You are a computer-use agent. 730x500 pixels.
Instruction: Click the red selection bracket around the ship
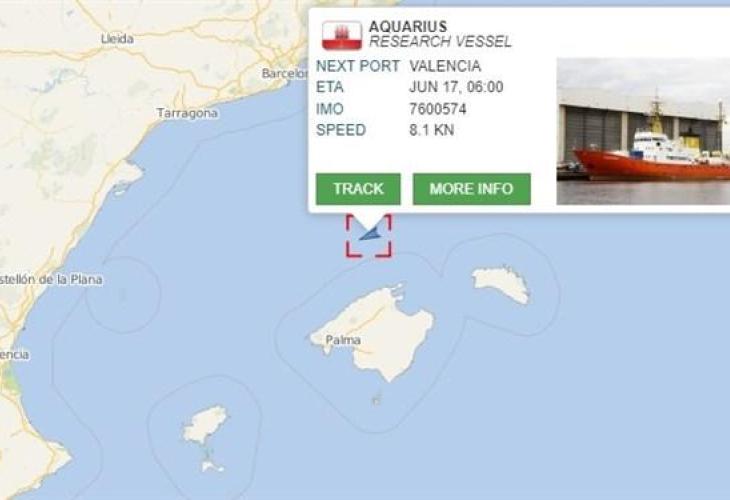pyautogui.click(x=368, y=236)
